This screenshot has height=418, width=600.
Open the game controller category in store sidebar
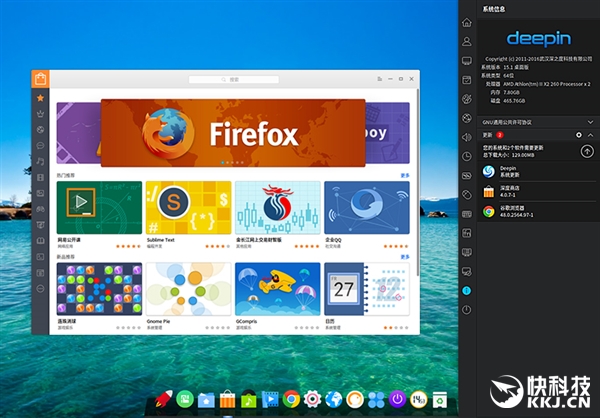pyautogui.click(x=40, y=209)
